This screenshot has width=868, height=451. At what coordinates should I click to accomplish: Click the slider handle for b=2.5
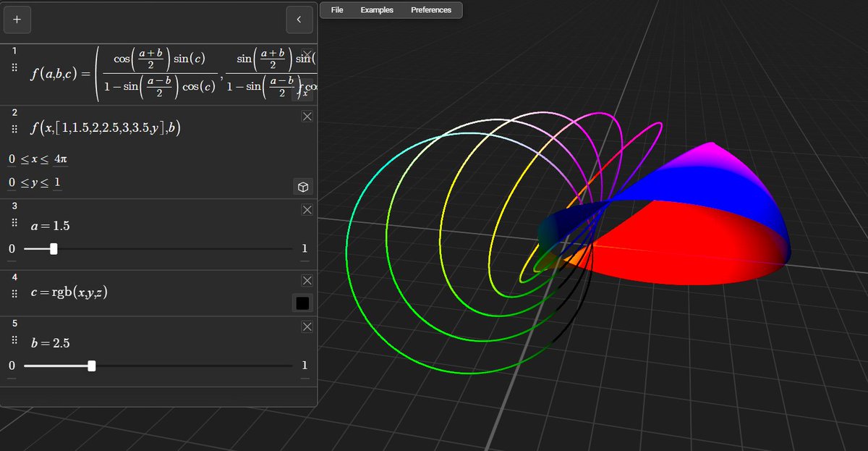pos(91,366)
